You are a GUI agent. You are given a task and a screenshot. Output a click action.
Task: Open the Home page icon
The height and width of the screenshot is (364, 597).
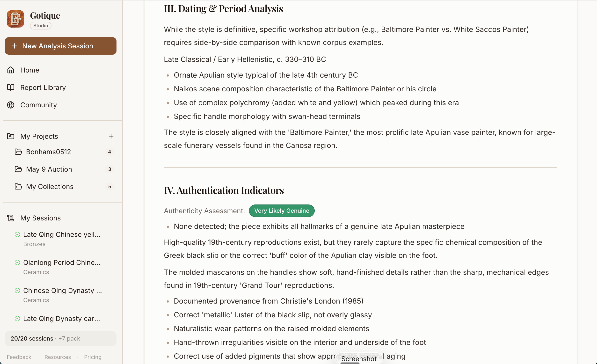click(11, 70)
